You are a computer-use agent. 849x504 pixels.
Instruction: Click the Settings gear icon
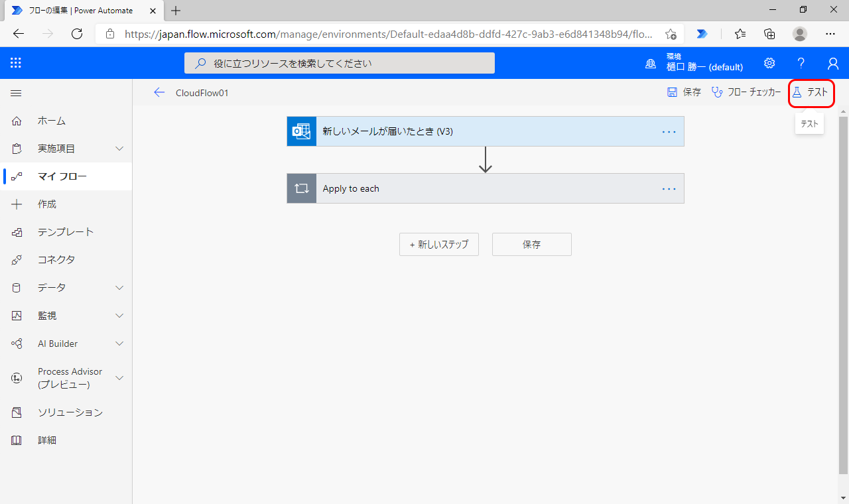point(769,63)
